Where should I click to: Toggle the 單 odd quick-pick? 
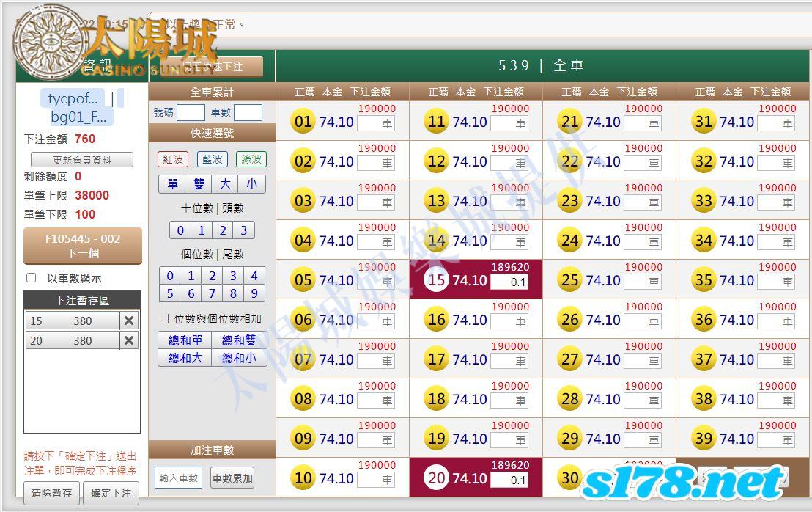[x=172, y=184]
